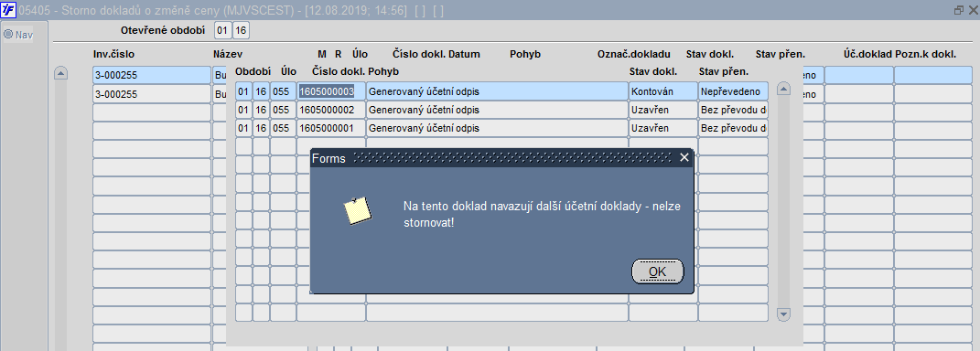Click the first Inv.číslo 3-000255 field
This screenshot has height=351, width=980.
coord(152,76)
